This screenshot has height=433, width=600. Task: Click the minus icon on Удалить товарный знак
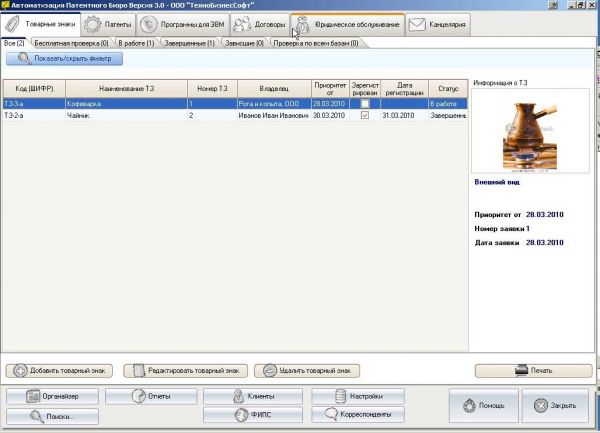coord(270,371)
